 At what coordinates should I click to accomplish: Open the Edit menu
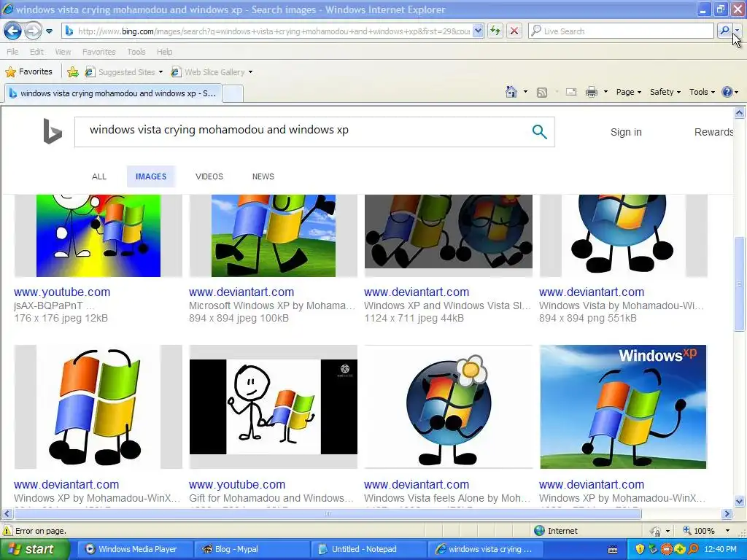pyautogui.click(x=36, y=52)
